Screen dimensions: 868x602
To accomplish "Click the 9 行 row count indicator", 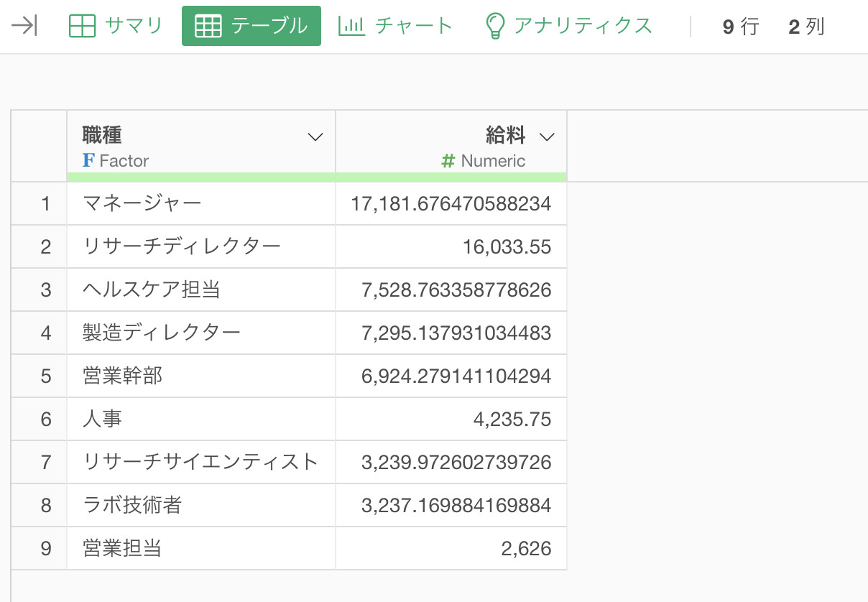I will [740, 27].
